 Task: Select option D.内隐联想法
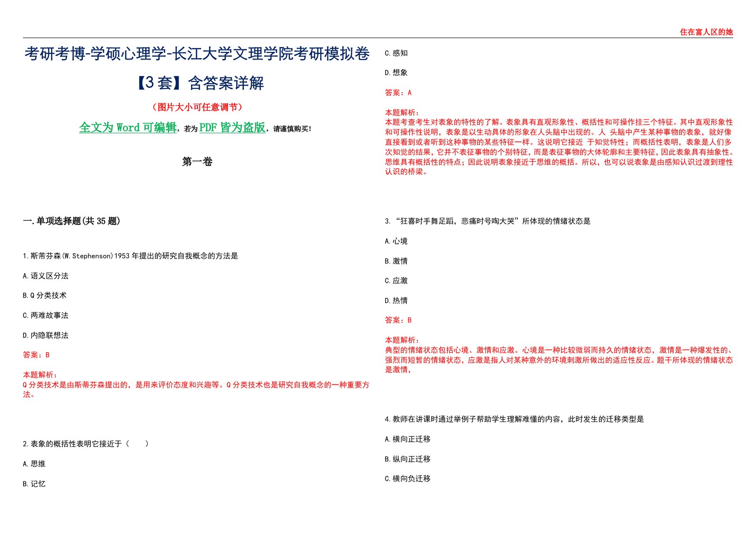(45, 336)
